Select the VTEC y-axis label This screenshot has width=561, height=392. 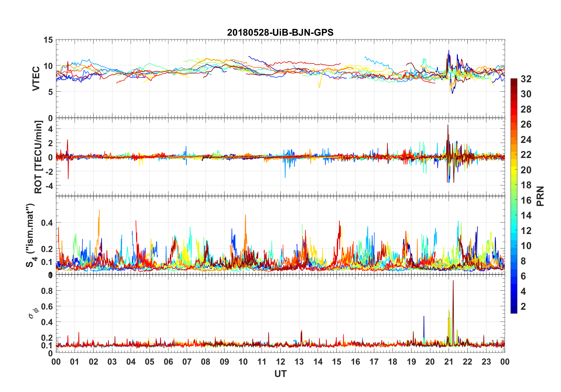point(36,79)
